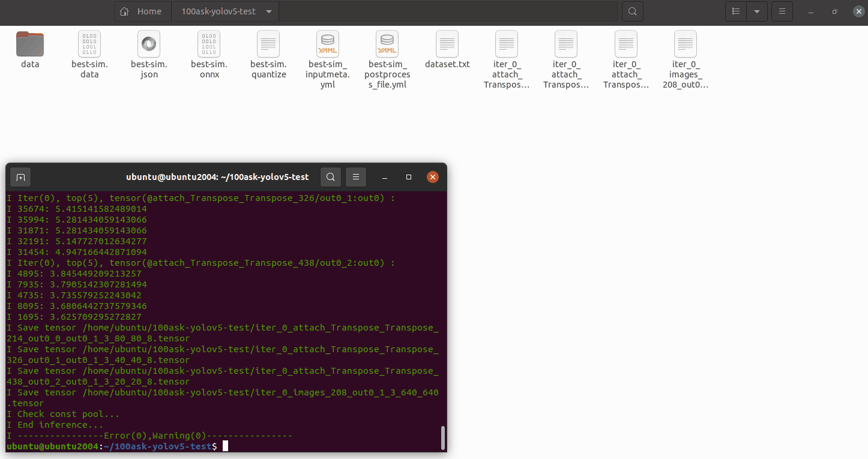
Task: Open search in the terminal window
Action: tap(330, 176)
